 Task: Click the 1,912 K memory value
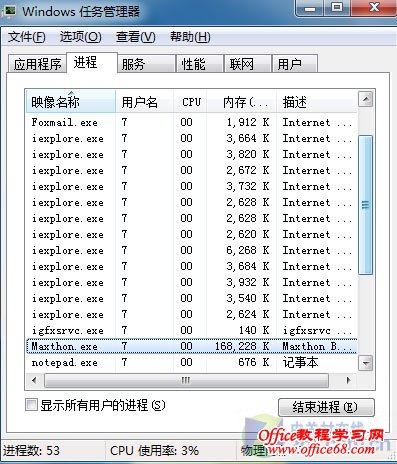tap(248, 122)
